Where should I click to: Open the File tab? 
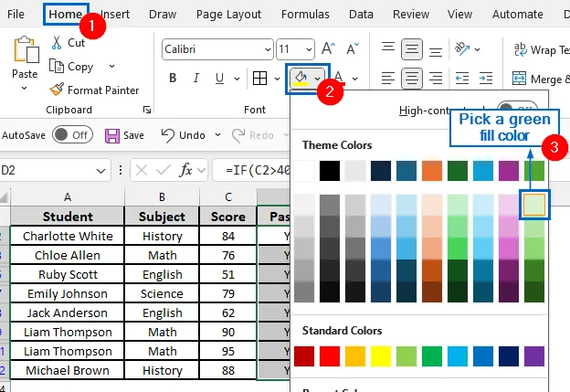point(16,15)
